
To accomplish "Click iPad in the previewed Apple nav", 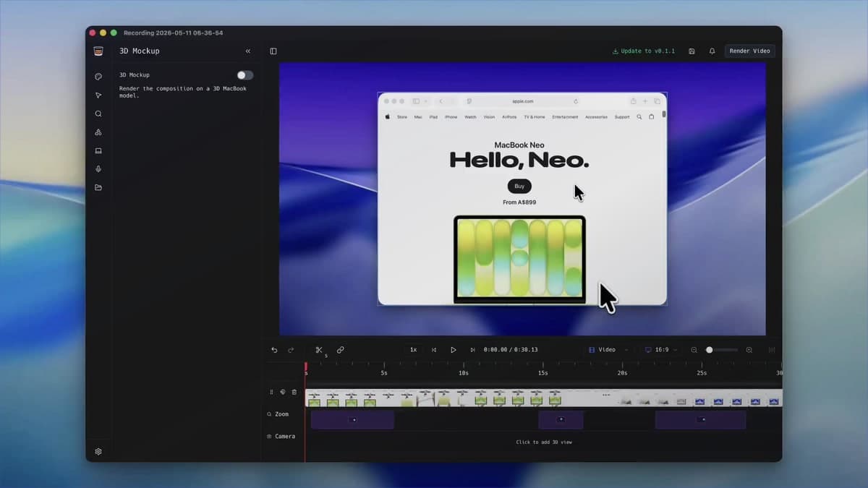I will point(433,117).
